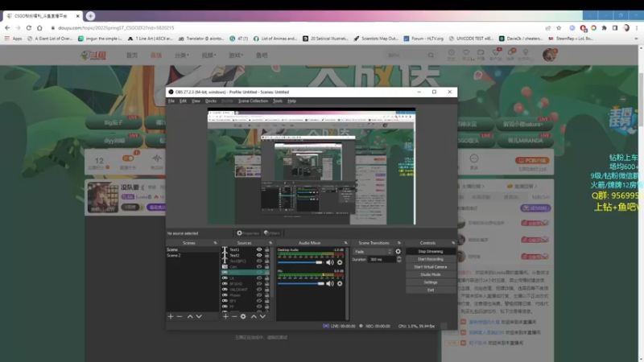Adjust transition Duration stepper arrows
Image resolution: width=644 pixels, height=362 pixels.
pos(398,259)
